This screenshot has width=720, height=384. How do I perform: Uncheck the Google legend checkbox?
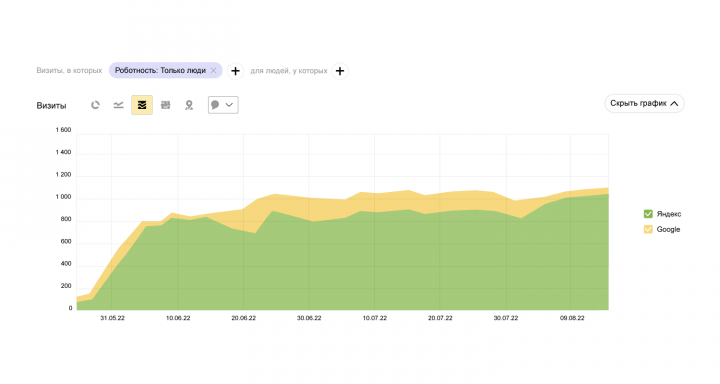[x=648, y=229]
